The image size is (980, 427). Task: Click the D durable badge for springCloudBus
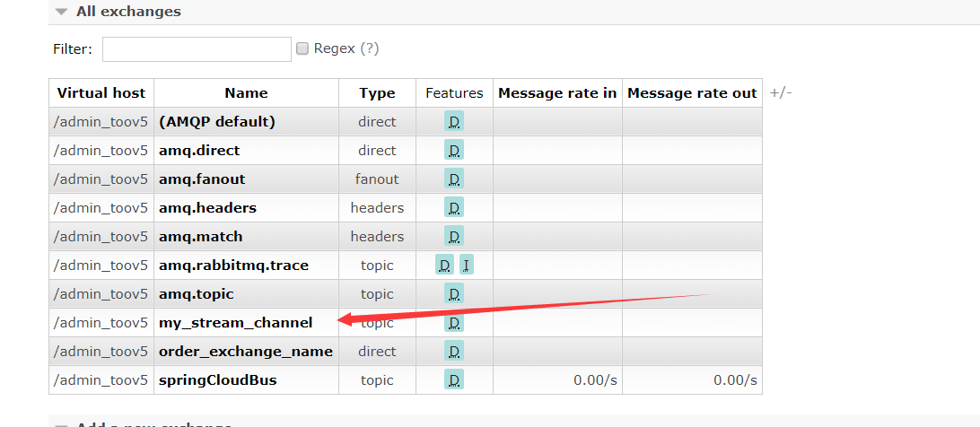(454, 380)
